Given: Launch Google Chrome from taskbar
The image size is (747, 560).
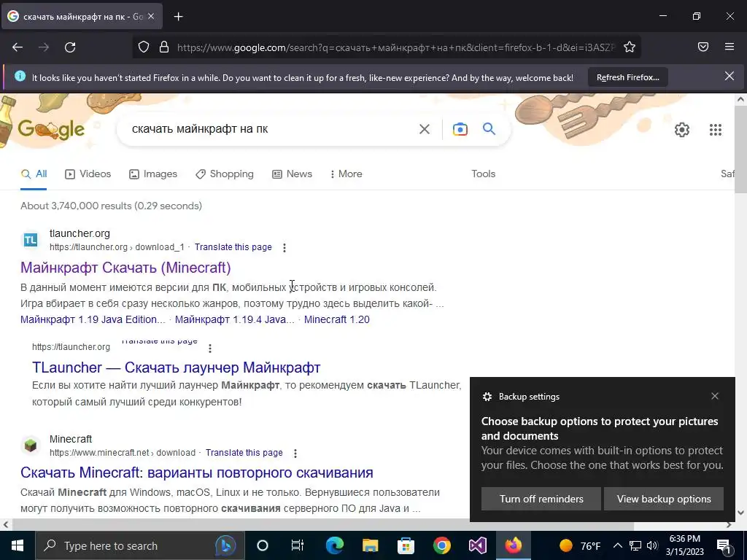Looking at the screenshot, I should point(441,545).
